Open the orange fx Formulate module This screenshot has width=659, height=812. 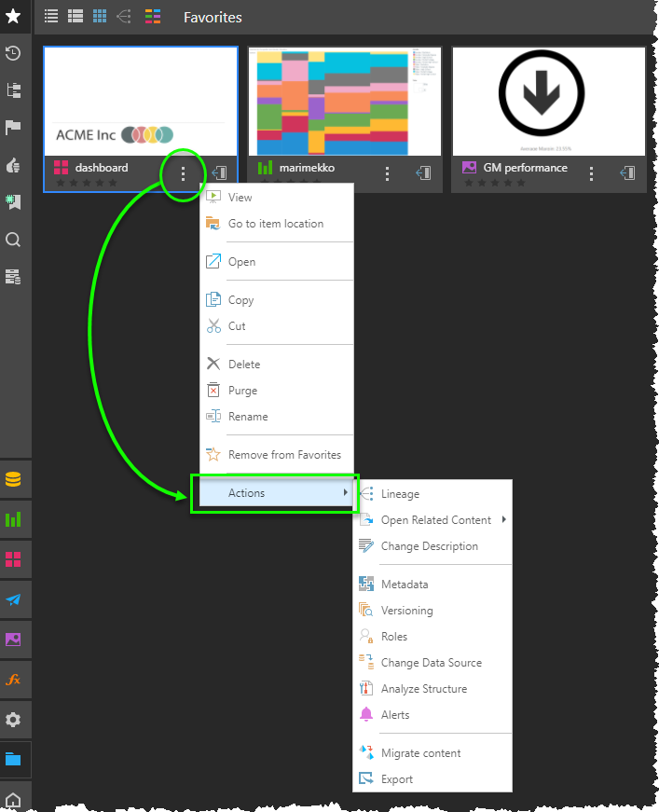point(13,680)
